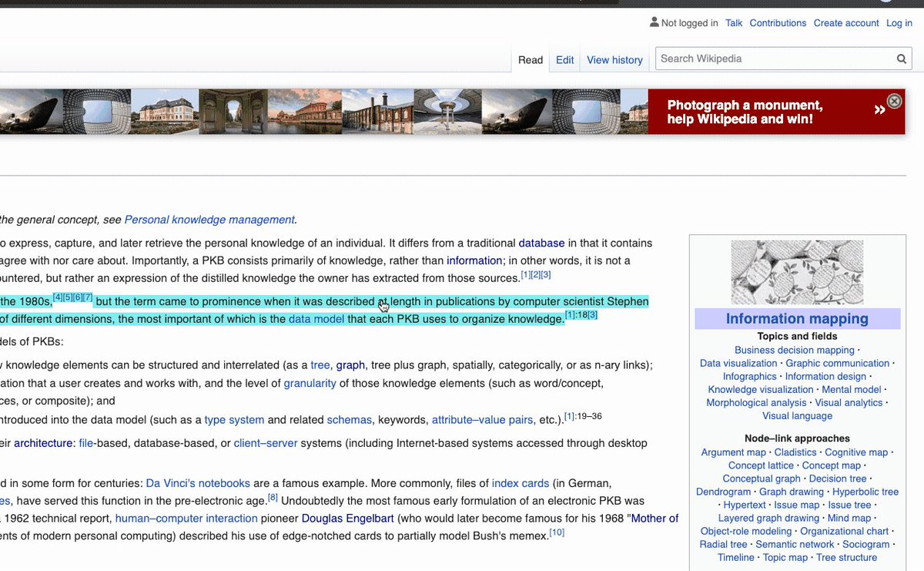
Task: Click the search magnifier icon
Action: point(902,59)
